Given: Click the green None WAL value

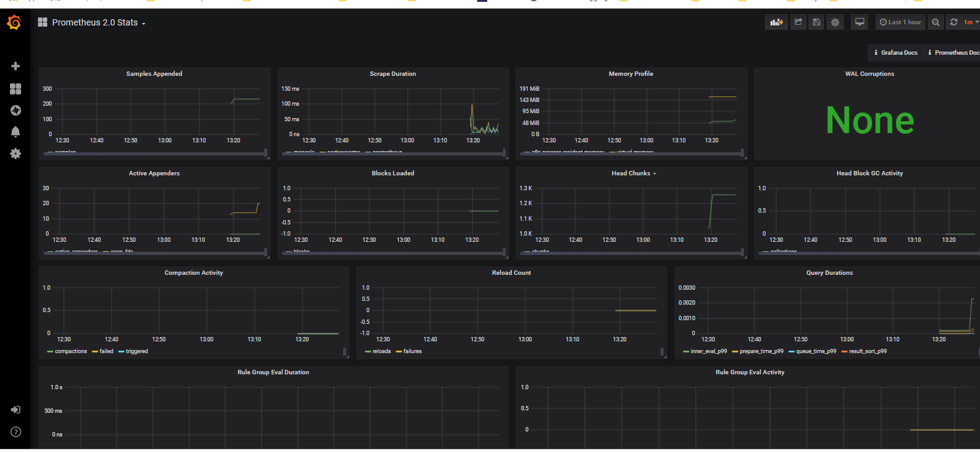Looking at the screenshot, I should [x=869, y=120].
